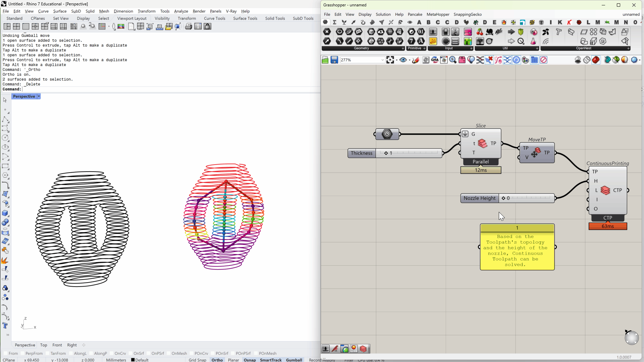
Task: Expand the Perspective viewport title dropdown arrow
Action: pyautogui.click(x=39, y=97)
